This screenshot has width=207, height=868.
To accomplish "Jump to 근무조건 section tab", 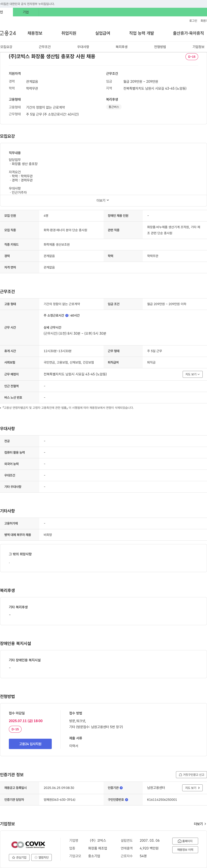I will click(x=44, y=47).
